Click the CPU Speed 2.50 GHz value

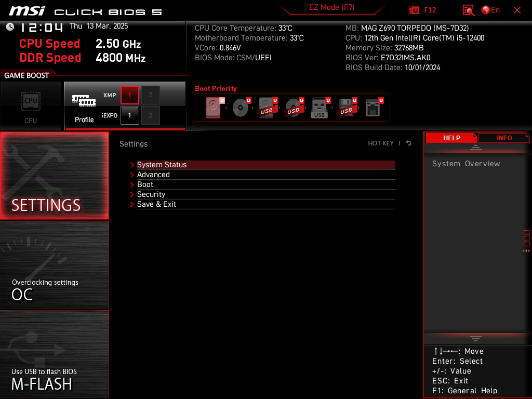[118, 44]
